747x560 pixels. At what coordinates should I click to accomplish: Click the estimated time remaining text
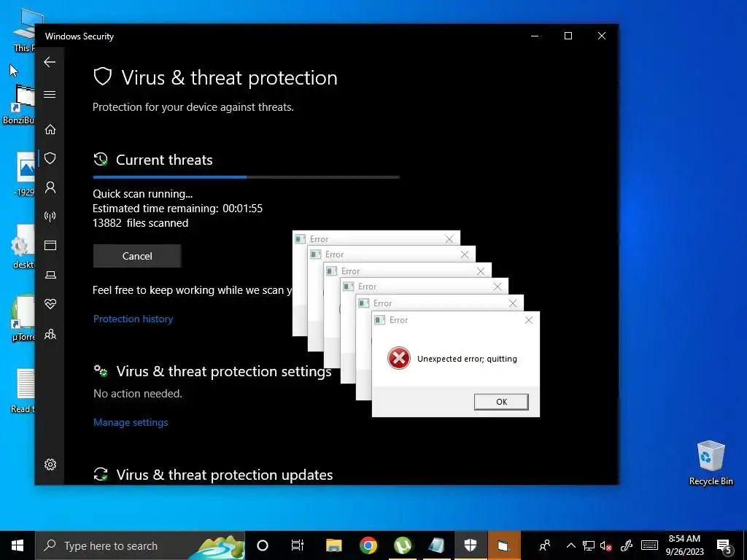(177, 209)
